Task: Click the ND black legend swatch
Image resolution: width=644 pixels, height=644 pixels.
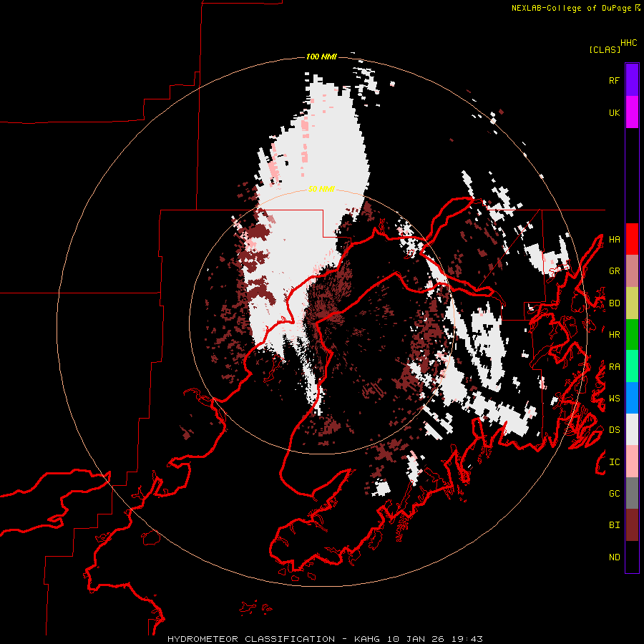Action: click(x=632, y=557)
